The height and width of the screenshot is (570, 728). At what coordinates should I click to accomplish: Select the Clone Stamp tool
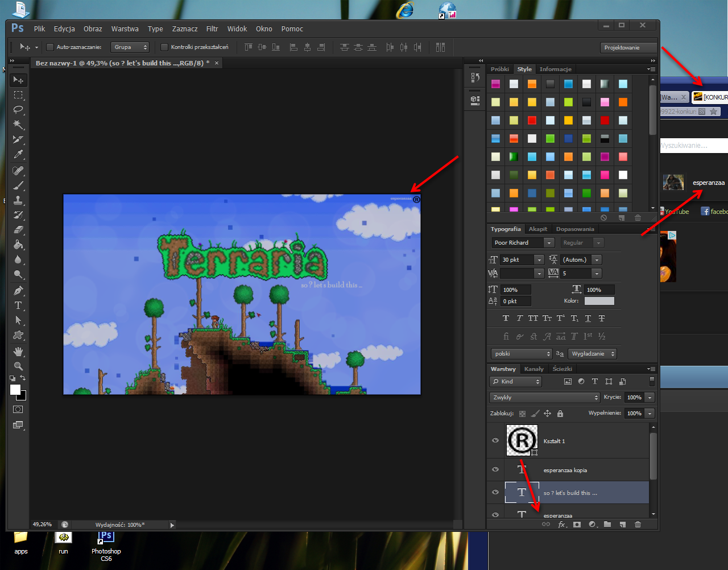point(19,200)
